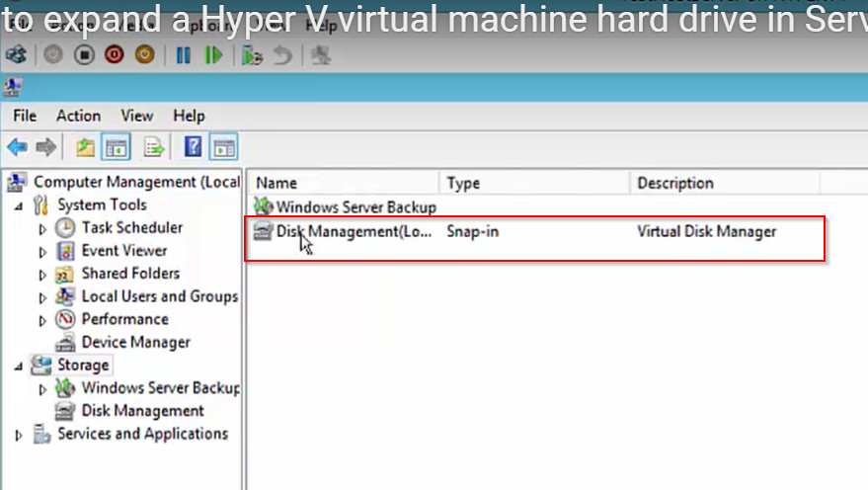The width and height of the screenshot is (868, 490).
Task: Select Event Viewer in the tree
Action: pos(124,251)
